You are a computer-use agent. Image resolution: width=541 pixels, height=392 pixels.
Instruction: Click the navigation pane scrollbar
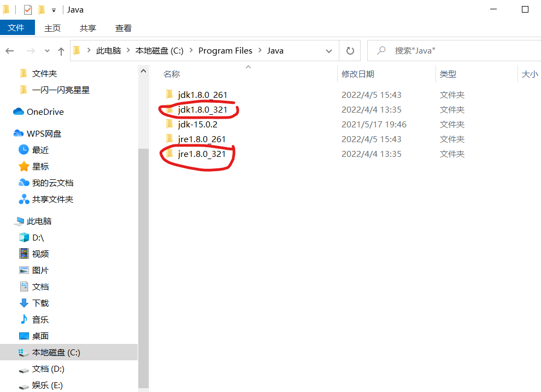[x=144, y=219]
